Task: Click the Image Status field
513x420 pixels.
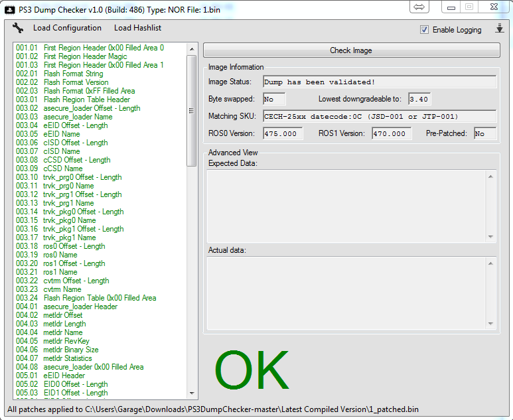Action: (380, 82)
